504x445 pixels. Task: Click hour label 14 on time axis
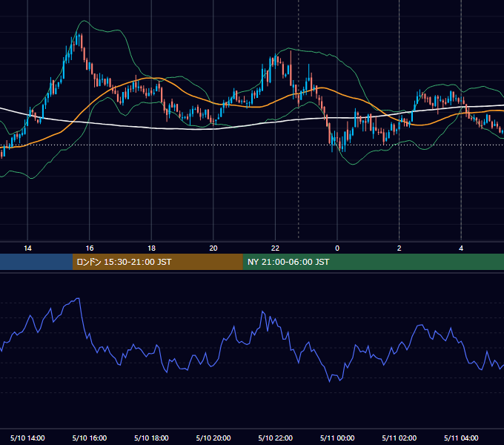tap(27, 248)
